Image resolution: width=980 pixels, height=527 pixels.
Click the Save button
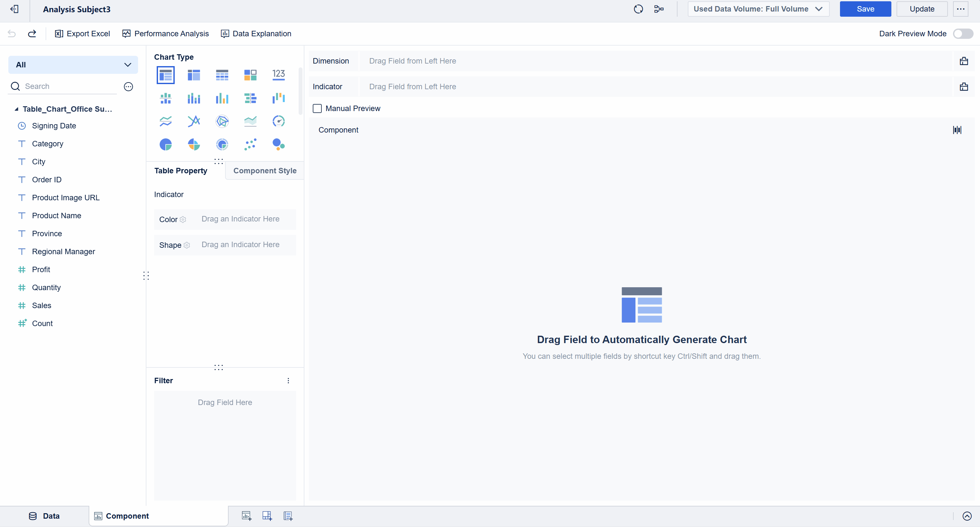point(865,9)
